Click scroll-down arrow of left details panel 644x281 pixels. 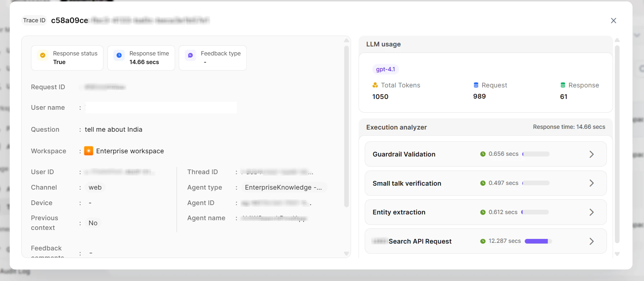pos(346,254)
